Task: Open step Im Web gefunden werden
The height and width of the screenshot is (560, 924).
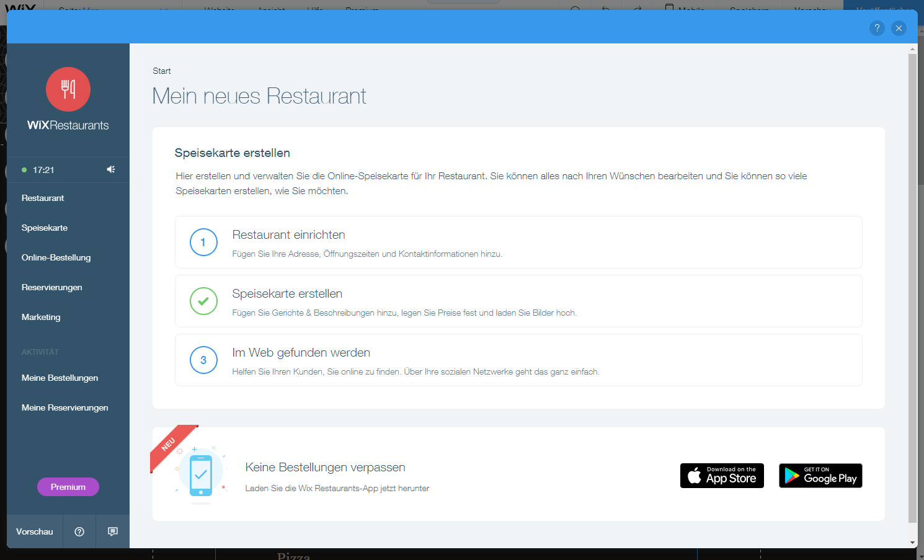Action: click(x=518, y=360)
